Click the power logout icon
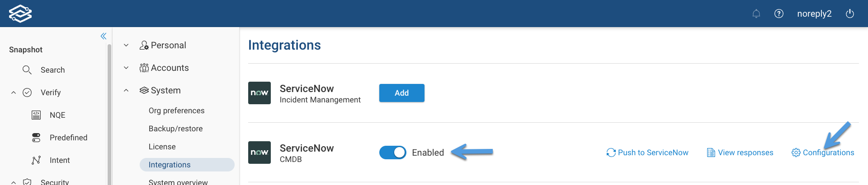 click(x=849, y=14)
